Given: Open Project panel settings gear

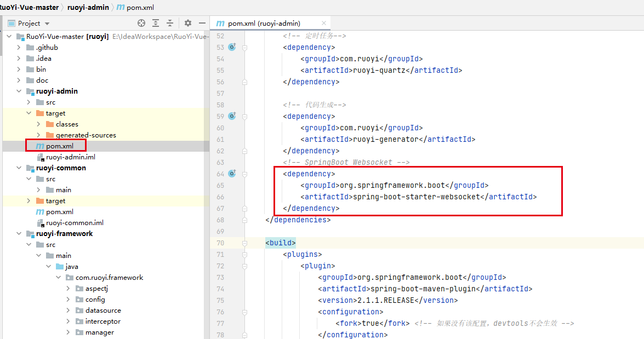Looking at the screenshot, I should pos(188,23).
